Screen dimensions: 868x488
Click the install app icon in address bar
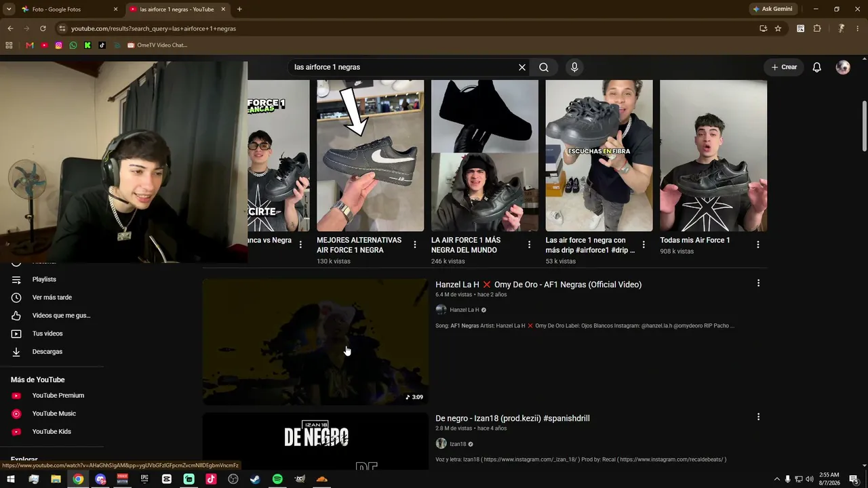click(764, 28)
